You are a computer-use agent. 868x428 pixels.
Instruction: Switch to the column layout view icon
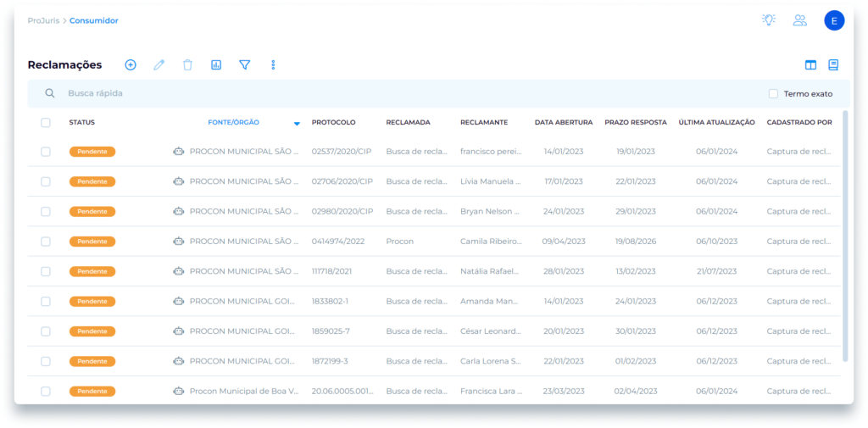pos(810,64)
